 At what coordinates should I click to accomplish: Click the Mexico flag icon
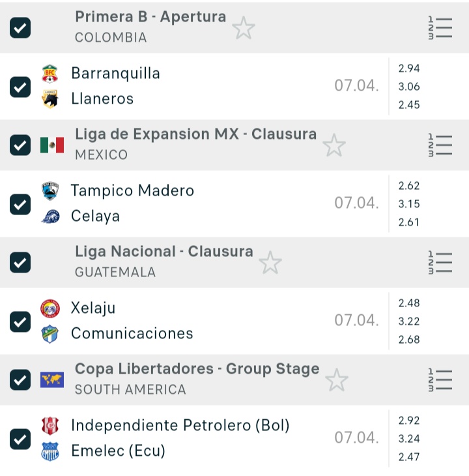click(x=52, y=145)
